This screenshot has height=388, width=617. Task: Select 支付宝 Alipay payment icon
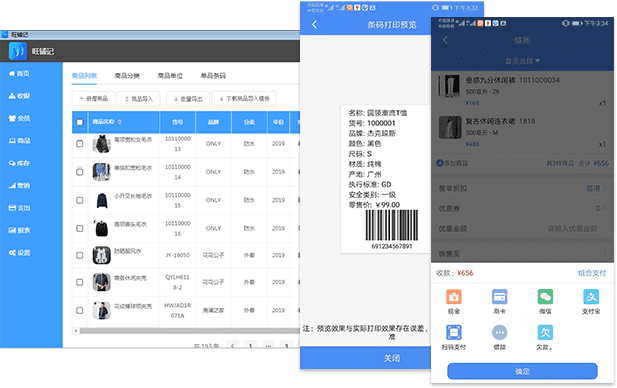click(x=591, y=297)
